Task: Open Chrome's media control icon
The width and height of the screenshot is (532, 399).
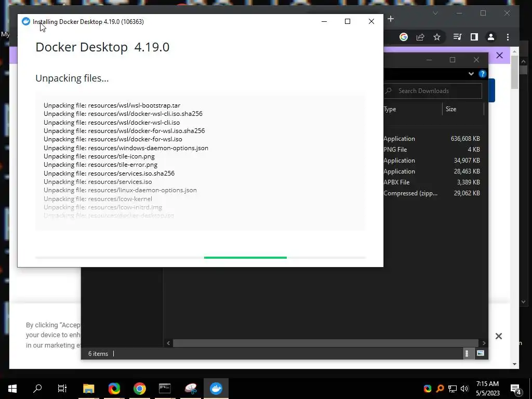Action: 457,37
